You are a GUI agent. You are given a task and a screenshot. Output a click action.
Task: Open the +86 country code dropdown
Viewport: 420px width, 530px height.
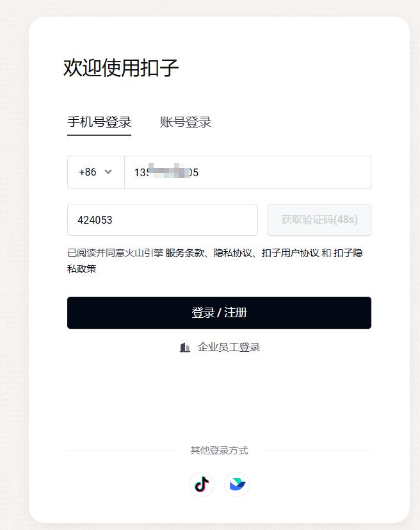point(96,172)
